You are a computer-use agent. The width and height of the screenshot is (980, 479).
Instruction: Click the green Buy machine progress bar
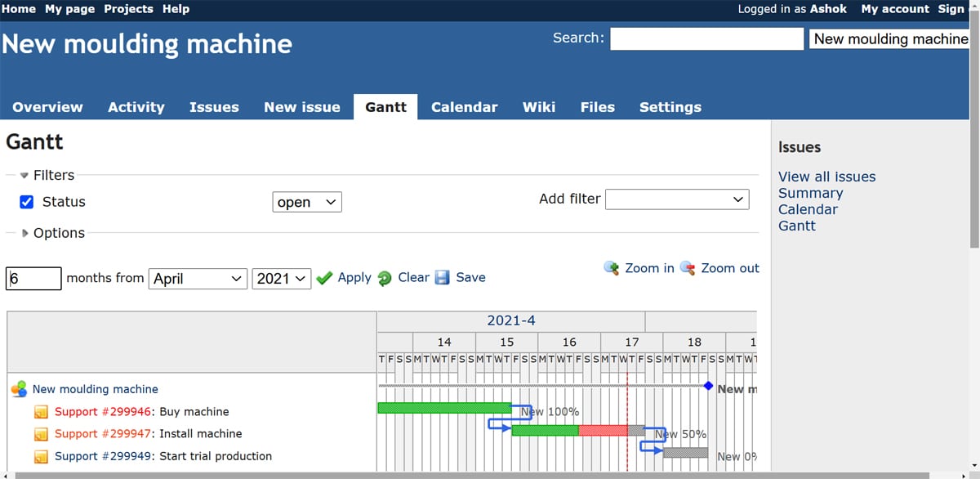tap(443, 408)
